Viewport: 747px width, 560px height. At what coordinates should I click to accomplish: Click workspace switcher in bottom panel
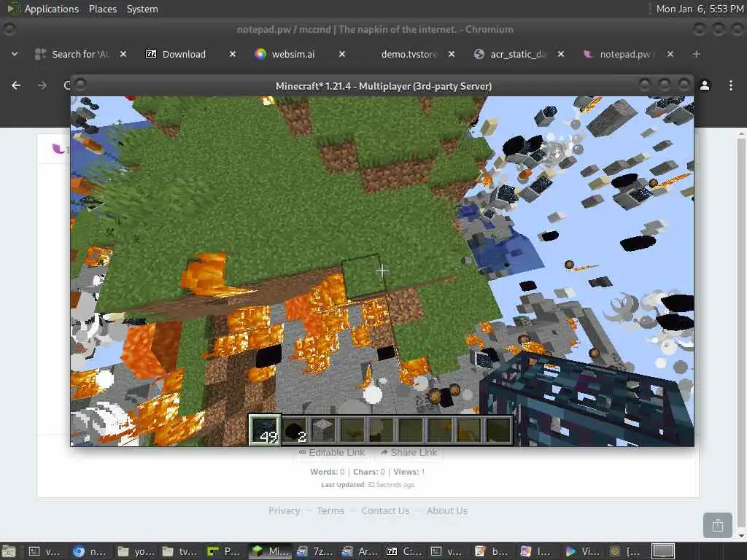[663, 551]
